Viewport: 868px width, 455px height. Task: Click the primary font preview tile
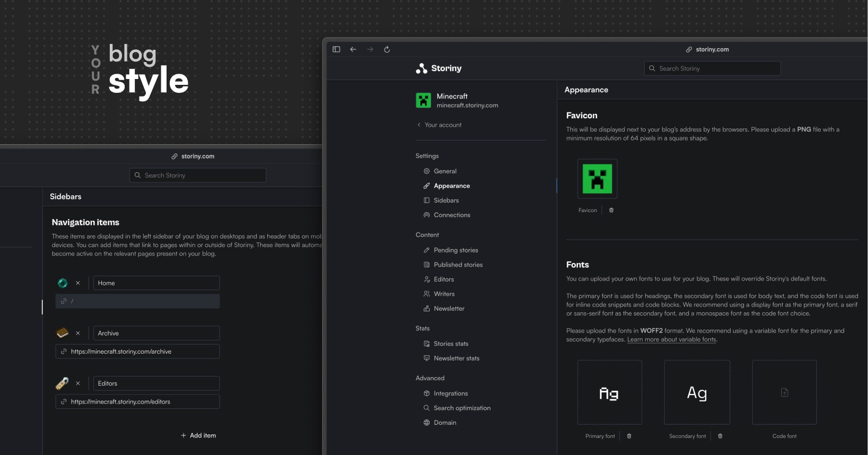[610, 392]
